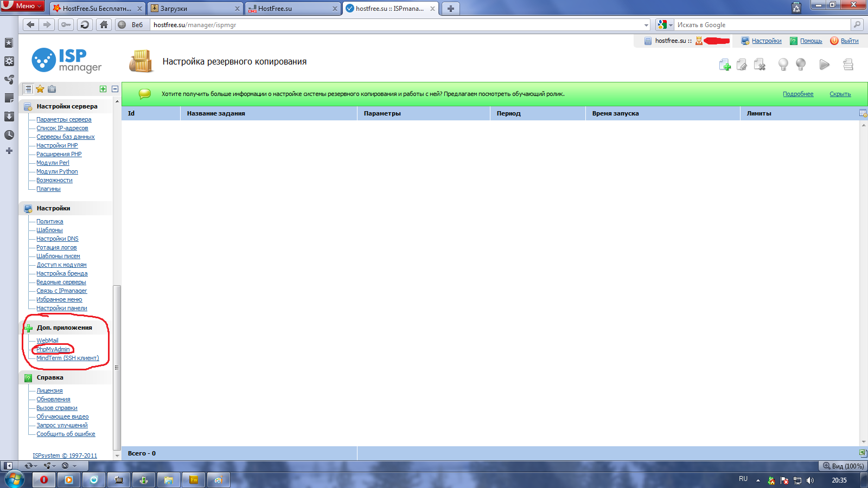Export table to Excel icon
868x488 pixels.
(863, 453)
